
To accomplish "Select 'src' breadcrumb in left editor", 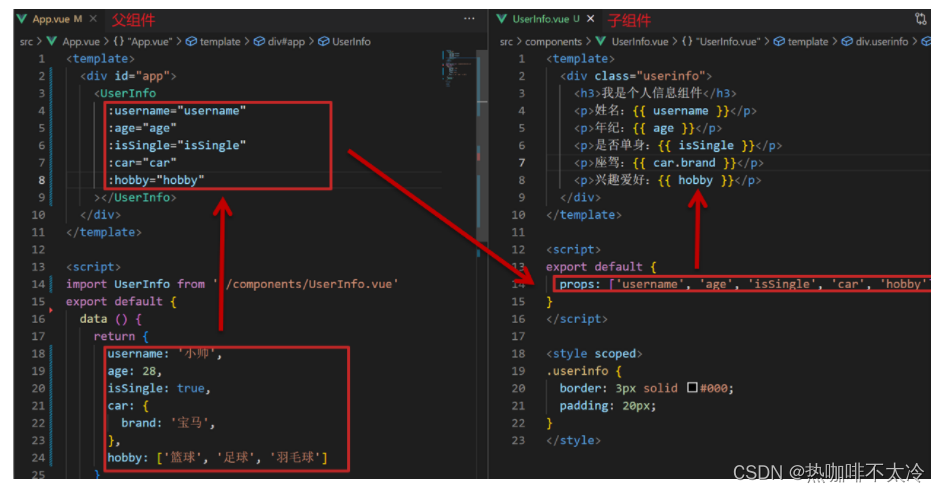I will click(x=26, y=41).
